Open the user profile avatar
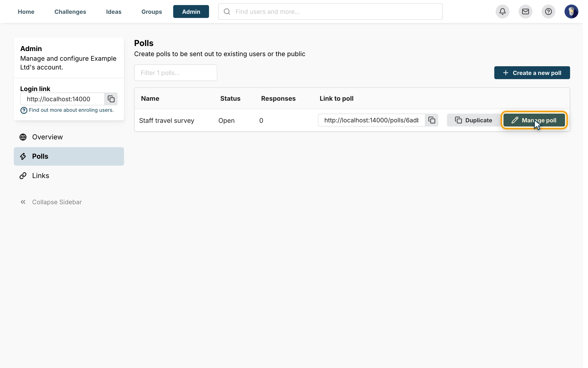588x368 pixels. point(571,11)
